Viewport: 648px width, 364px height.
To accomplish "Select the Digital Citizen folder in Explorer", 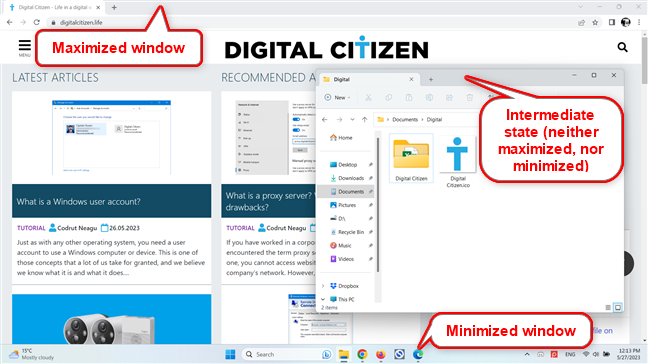I will click(x=411, y=158).
